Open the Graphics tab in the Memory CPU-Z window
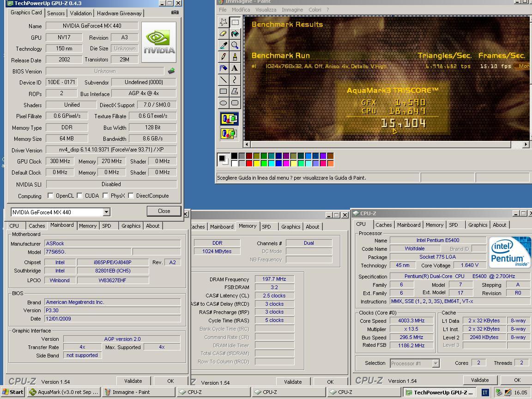 click(291, 227)
